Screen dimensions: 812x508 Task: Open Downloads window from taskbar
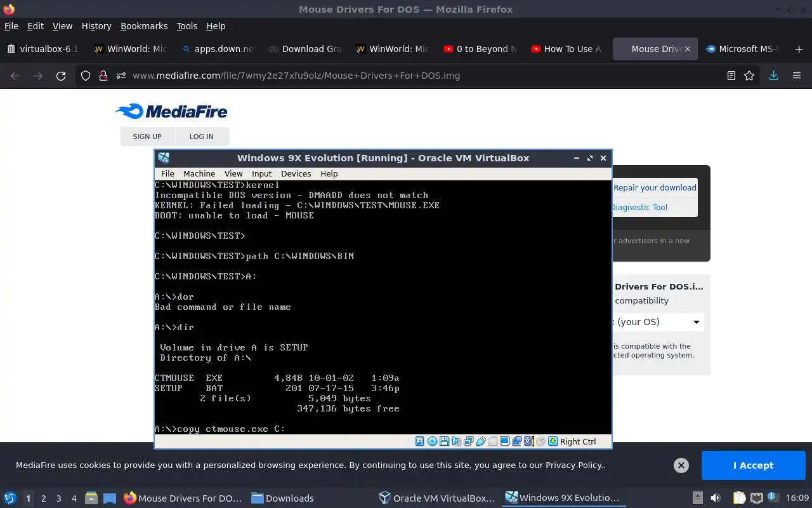(282, 498)
